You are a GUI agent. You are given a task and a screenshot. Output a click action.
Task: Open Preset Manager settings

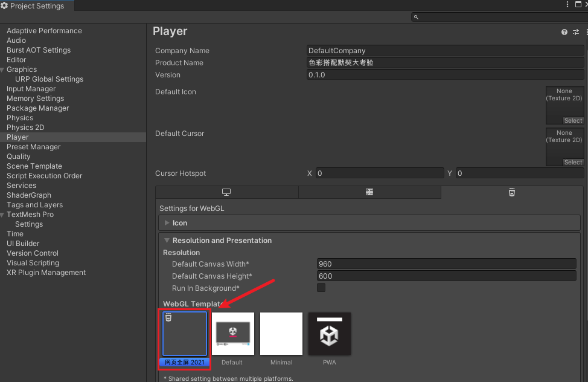(x=33, y=147)
